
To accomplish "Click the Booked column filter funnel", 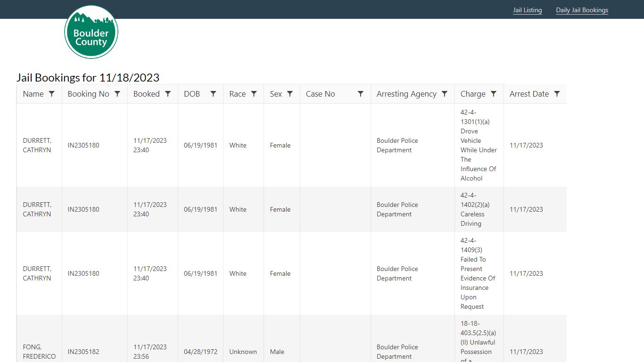I will (168, 94).
